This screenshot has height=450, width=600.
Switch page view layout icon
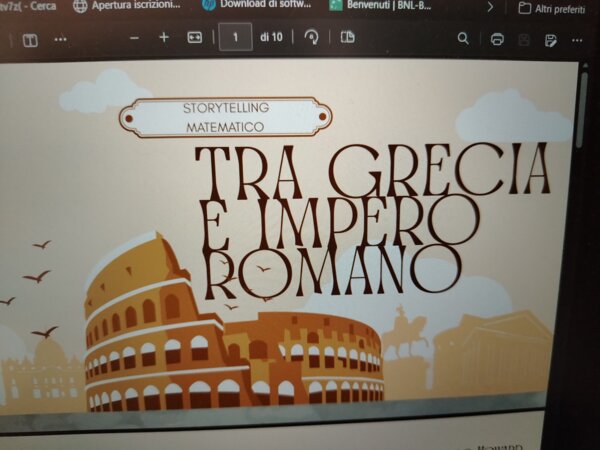tap(347, 37)
